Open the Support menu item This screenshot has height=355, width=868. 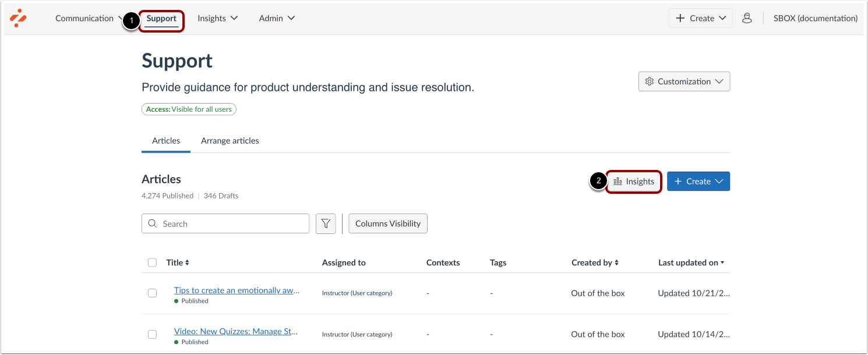pos(161,19)
